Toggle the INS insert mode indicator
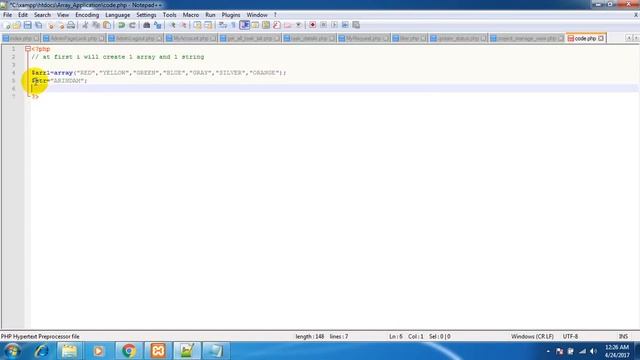The image size is (640, 360). pos(623,336)
